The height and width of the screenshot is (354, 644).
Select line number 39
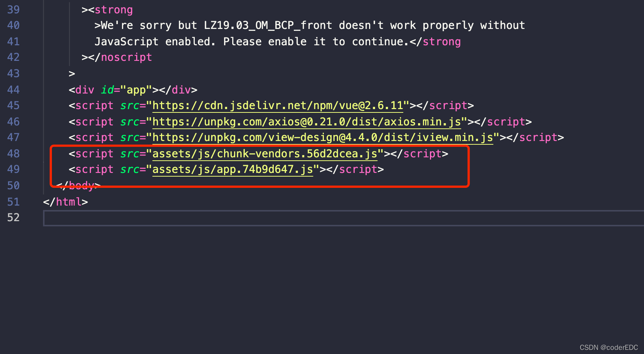tap(13, 9)
